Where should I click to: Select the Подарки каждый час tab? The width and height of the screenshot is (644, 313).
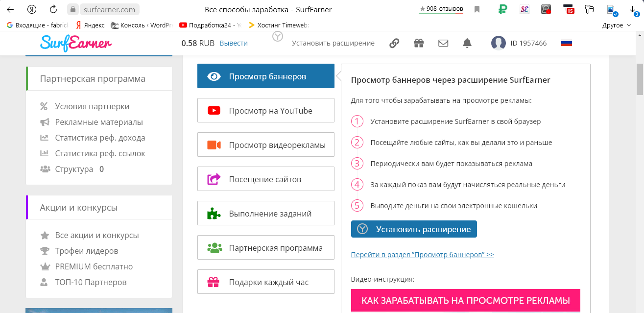(x=266, y=282)
